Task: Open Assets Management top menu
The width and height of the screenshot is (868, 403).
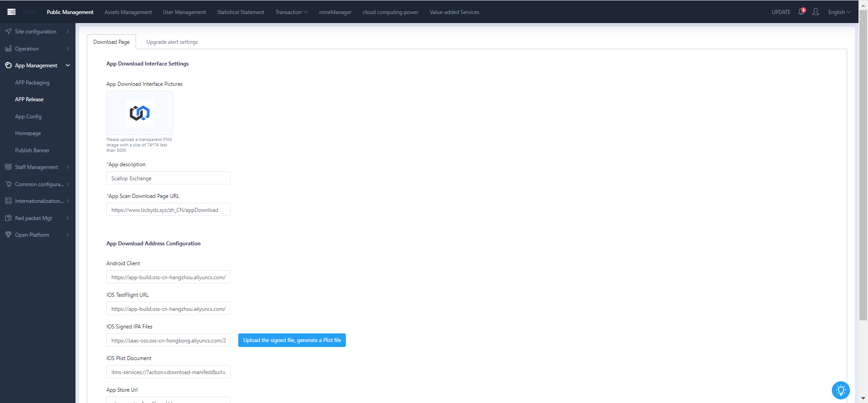Action: (x=128, y=12)
